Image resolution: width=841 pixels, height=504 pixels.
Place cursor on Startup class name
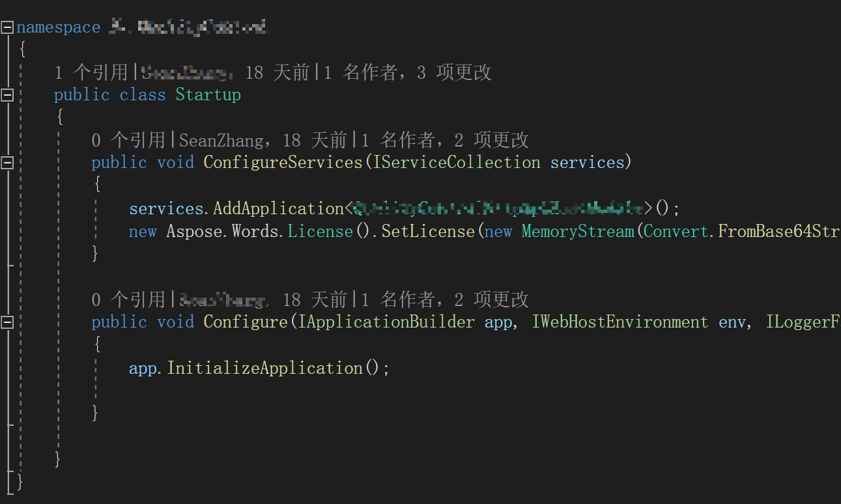click(208, 95)
